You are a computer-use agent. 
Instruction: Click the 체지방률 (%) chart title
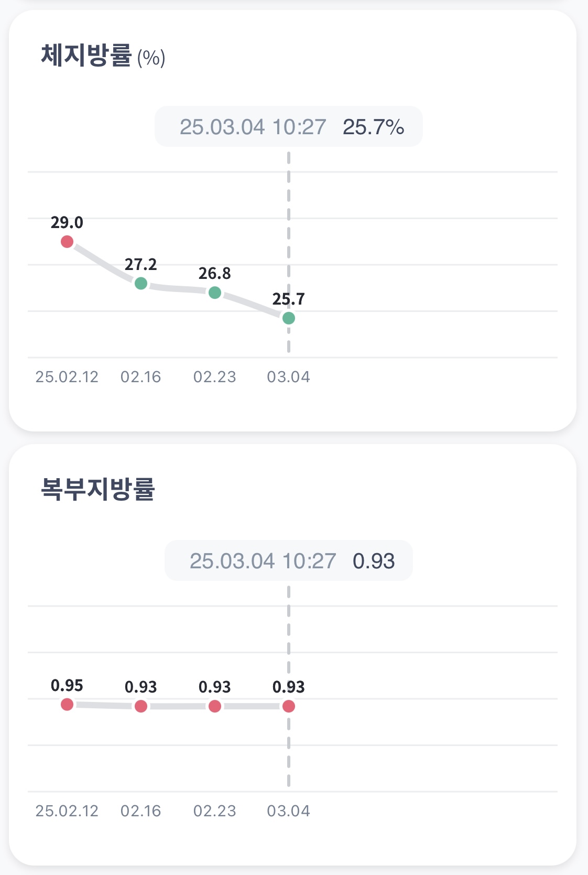click(x=103, y=56)
